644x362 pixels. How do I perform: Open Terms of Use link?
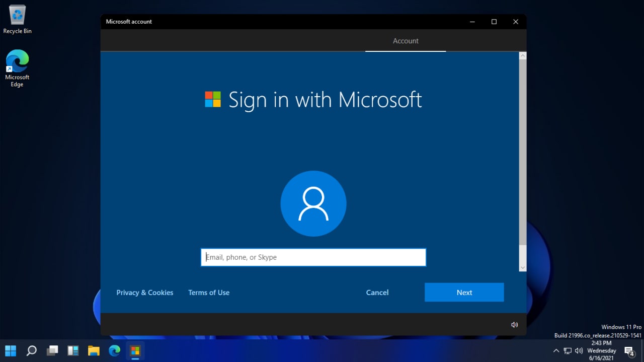(209, 293)
